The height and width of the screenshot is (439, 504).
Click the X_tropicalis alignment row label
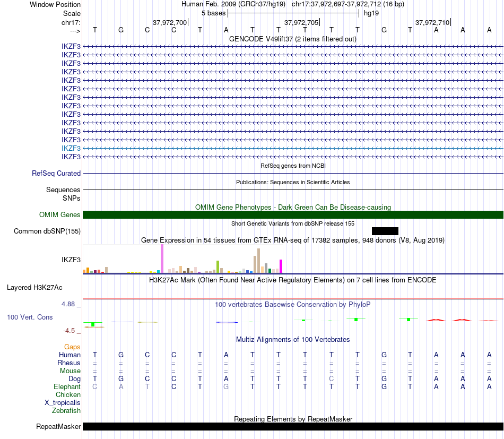click(63, 403)
